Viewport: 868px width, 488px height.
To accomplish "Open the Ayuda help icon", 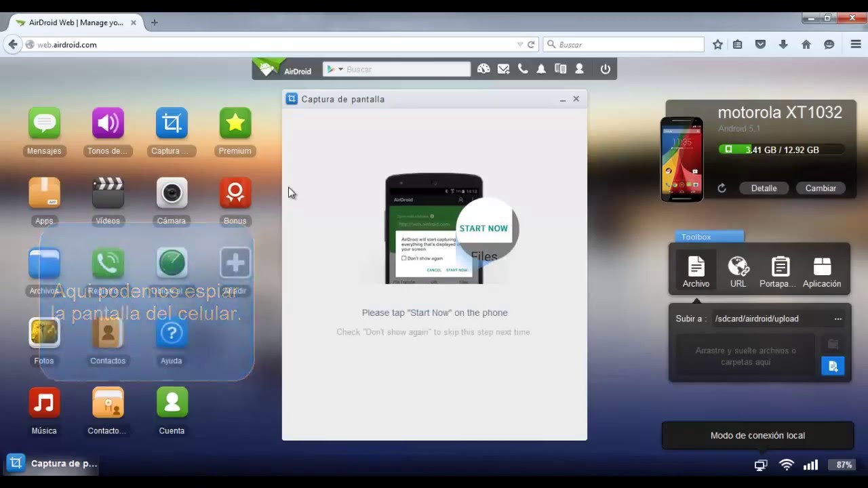I will pyautogui.click(x=172, y=333).
